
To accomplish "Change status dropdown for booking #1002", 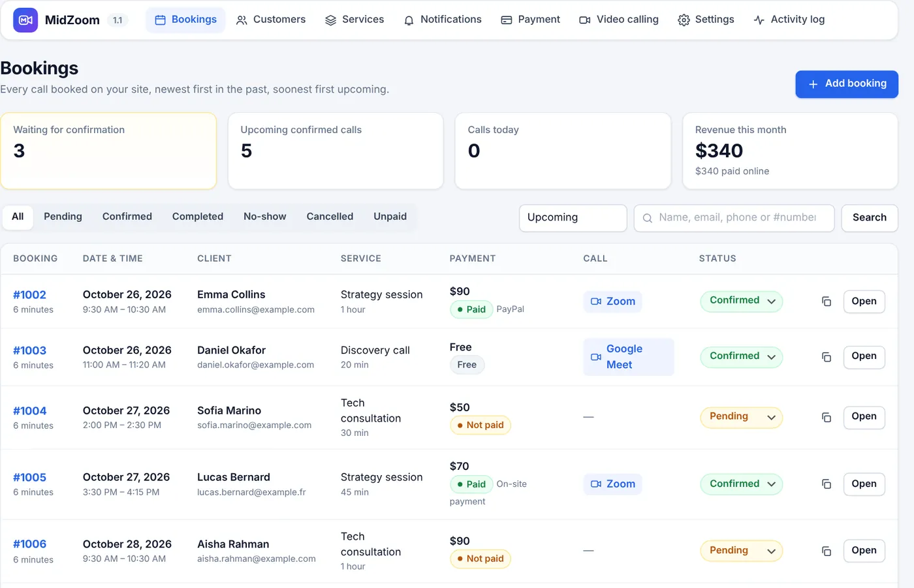I will tap(742, 301).
